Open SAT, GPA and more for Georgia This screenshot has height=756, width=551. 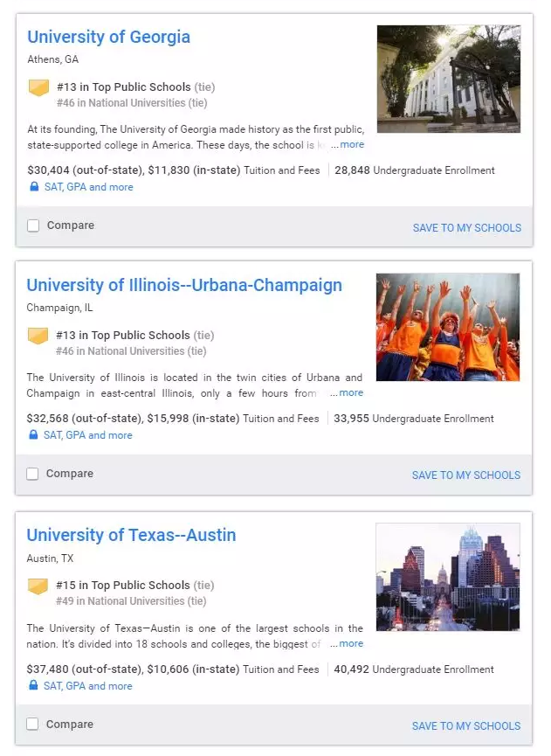88,187
